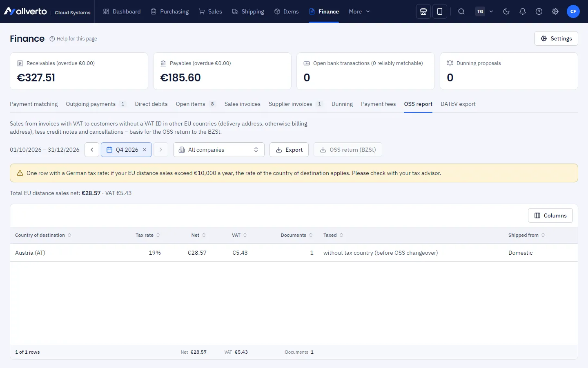
Task: Sort by Taxed column
Action: 333,235
